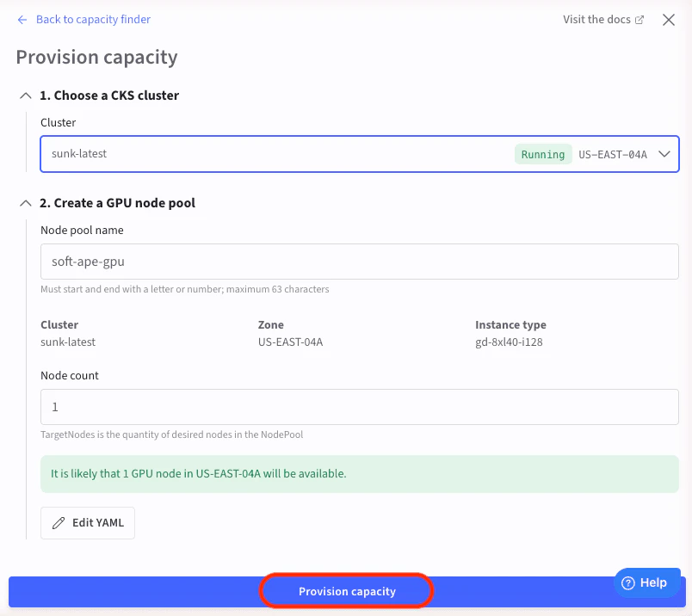Focus the Node count field

(359, 407)
